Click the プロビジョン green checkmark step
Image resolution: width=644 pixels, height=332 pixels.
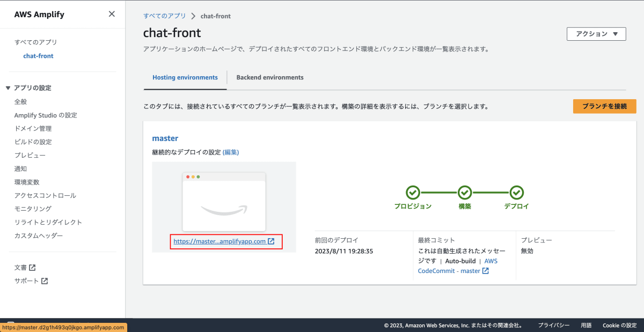413,192
